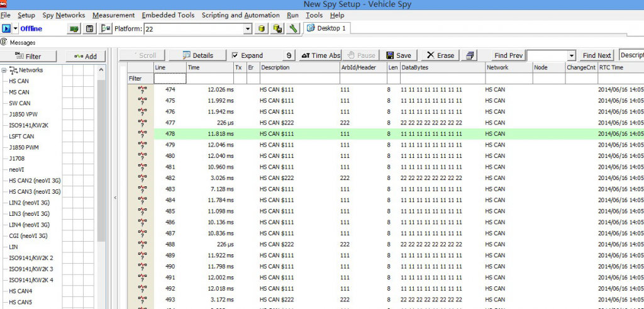Open the Setup menu
This screenshot has width=644, height=309.
tap(26, 15)
